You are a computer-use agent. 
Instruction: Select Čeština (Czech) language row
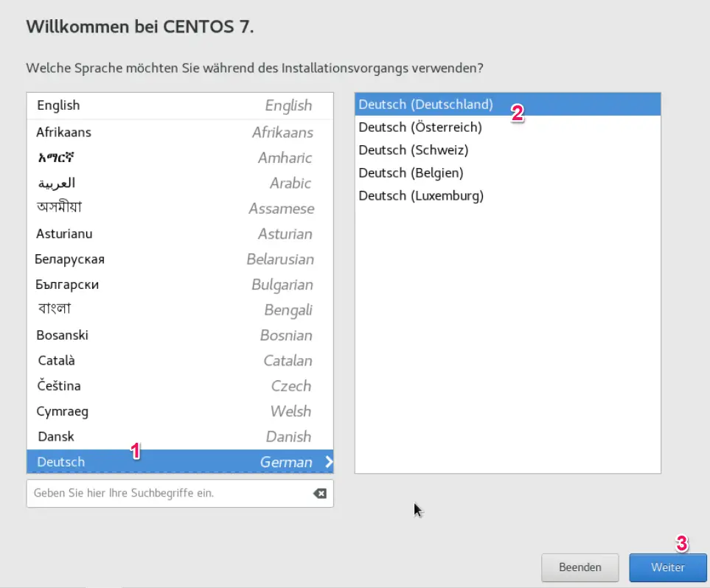pos(180,385)
